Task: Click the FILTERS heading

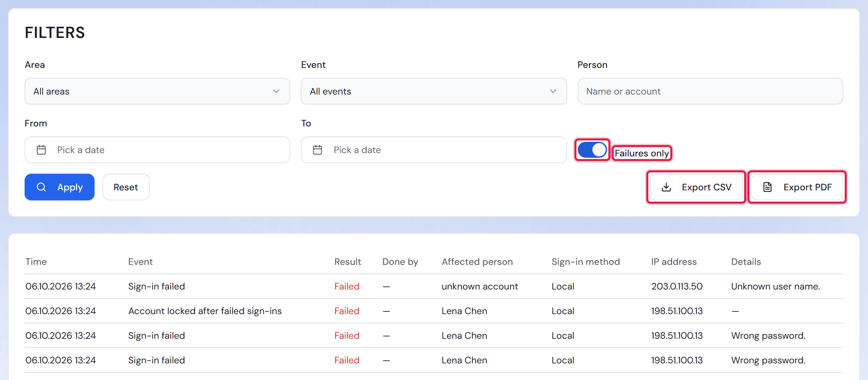Action: point(55,33)
